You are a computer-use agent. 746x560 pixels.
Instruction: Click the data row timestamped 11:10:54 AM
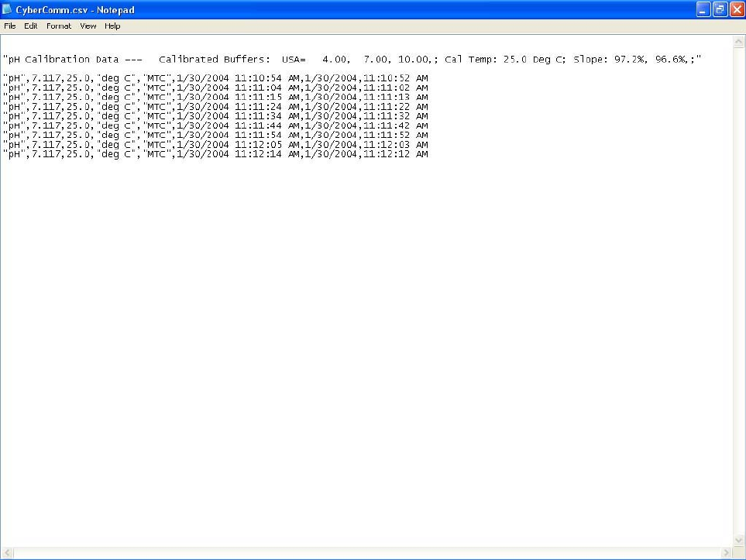pyautogui.click(x=215, y=78)
